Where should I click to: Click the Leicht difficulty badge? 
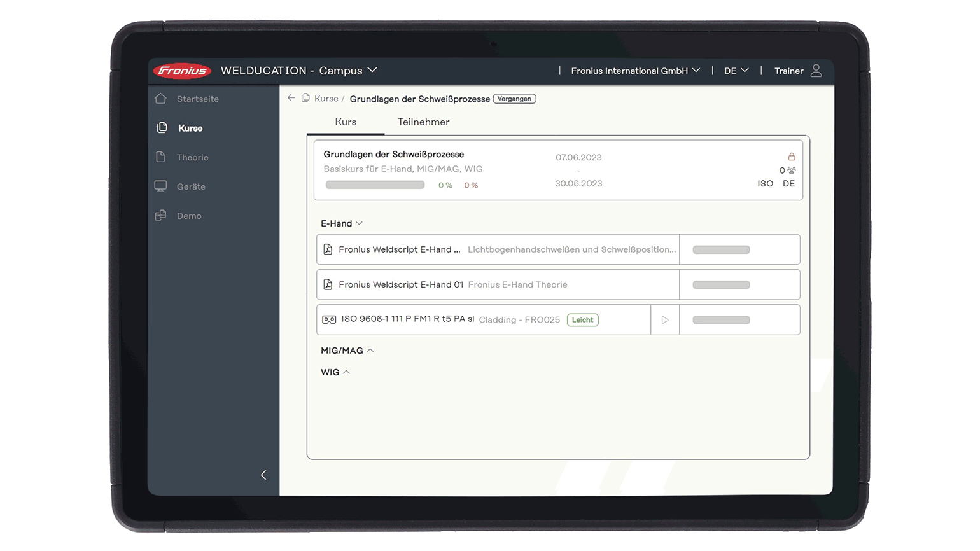tap(582, 320)
